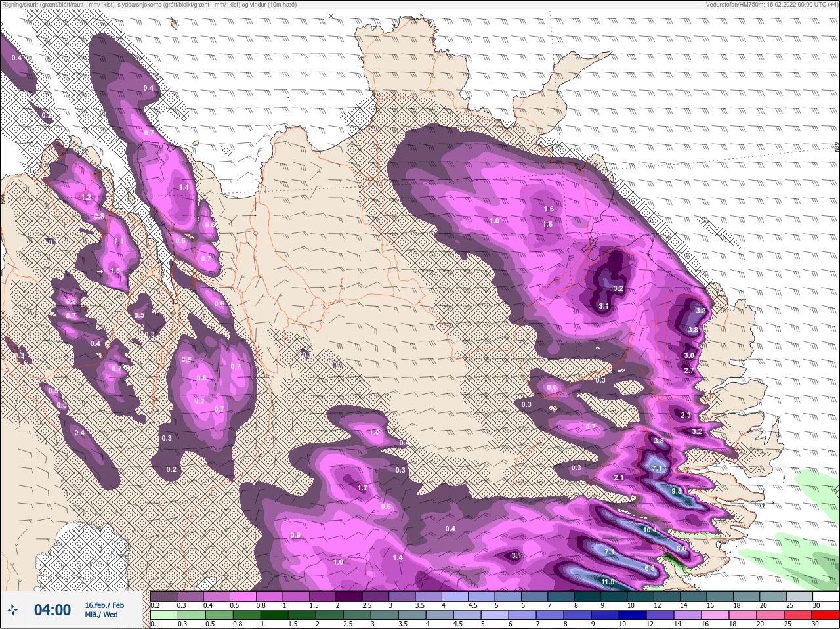Click the 3.0 value on the map

[x=689, y=355]
